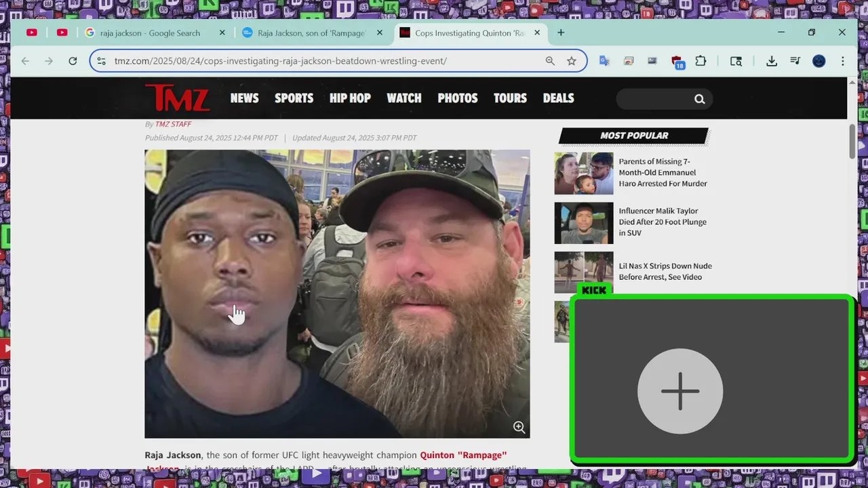This screenshot has height=488, width=868.
Task: Open the SPORTS menu
Action: [294, 98]
